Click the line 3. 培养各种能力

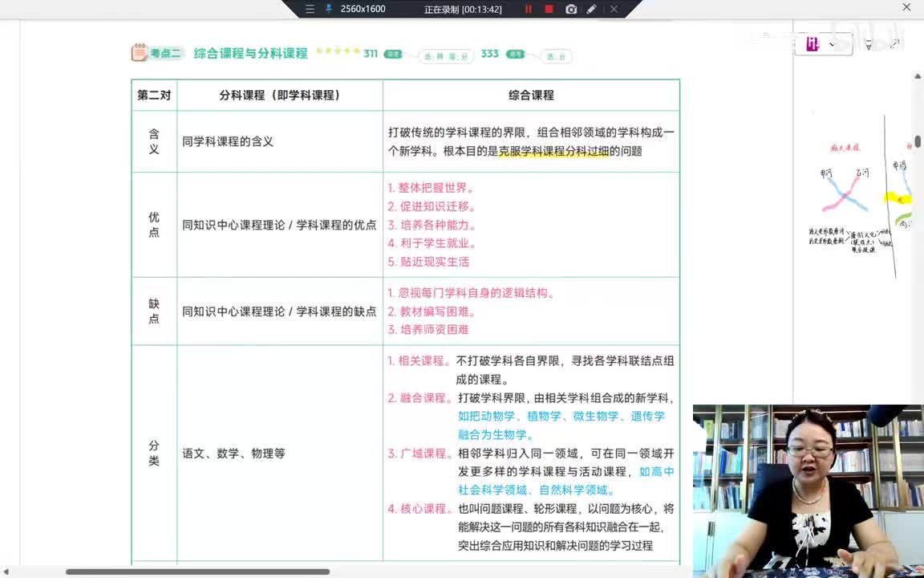point(432,225)
